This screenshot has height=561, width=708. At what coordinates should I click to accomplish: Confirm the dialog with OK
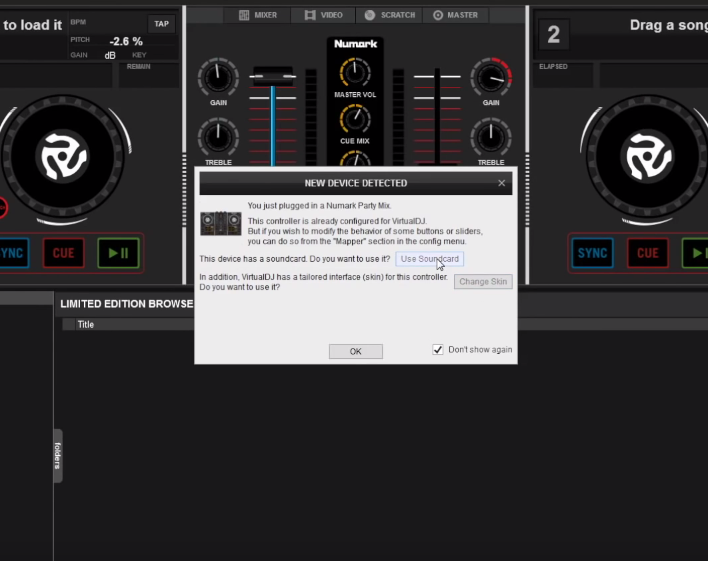(355, 351)
